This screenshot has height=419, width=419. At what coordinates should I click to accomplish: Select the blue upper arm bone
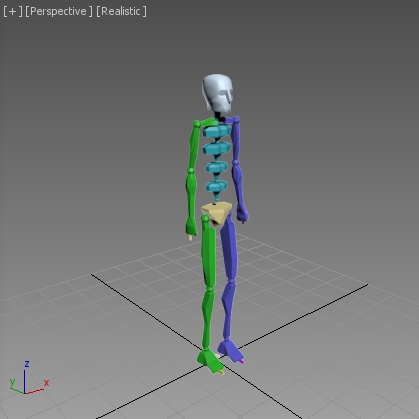coord(236,140)
